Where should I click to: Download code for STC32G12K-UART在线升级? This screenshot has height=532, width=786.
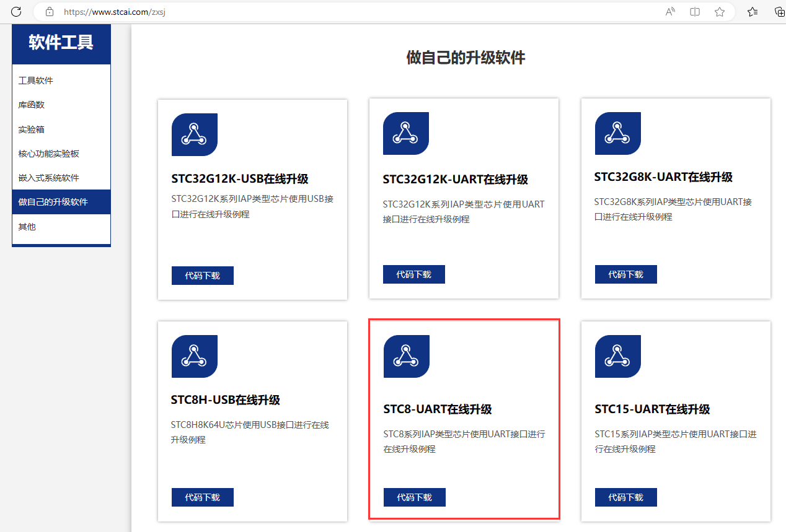pyautogui.click(x=414, y=274)
